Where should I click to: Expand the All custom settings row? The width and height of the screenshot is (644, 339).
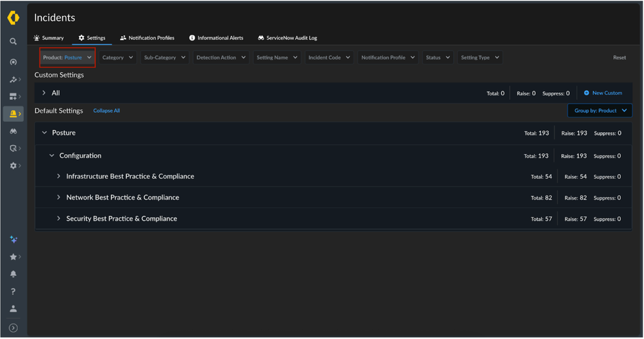point(44,93)
